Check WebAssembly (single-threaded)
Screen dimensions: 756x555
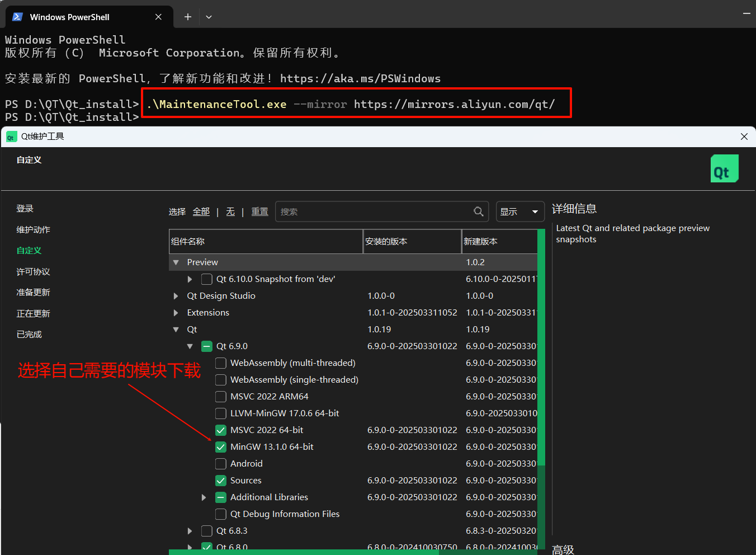[221, 380]
